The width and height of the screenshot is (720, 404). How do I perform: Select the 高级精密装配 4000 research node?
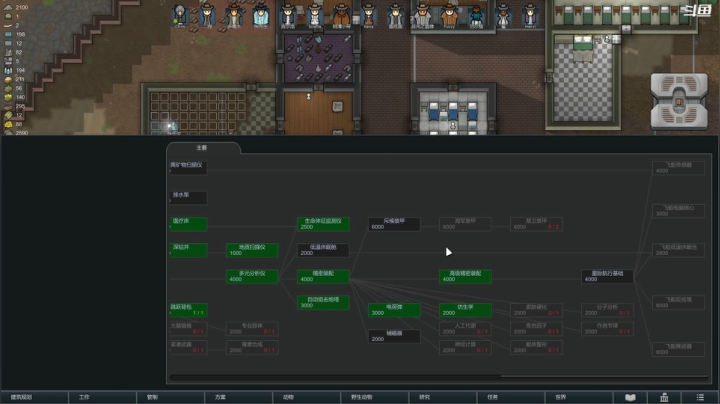pos(465,276)
